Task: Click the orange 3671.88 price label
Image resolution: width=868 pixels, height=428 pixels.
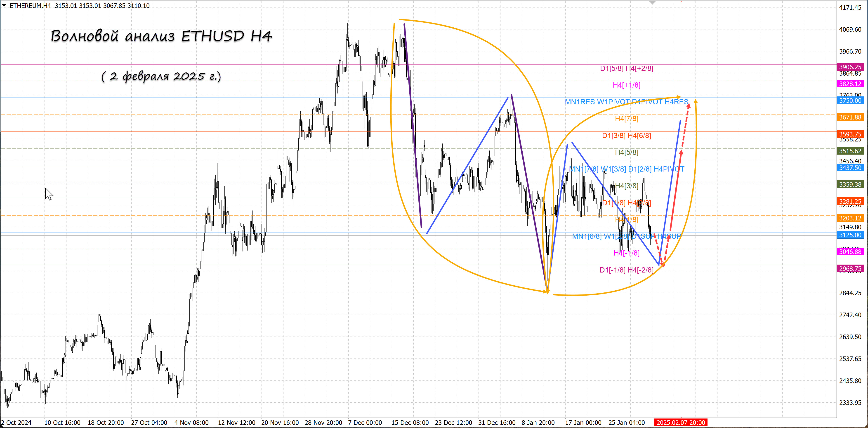Action: pyautogui.click(x=850, y=117)
